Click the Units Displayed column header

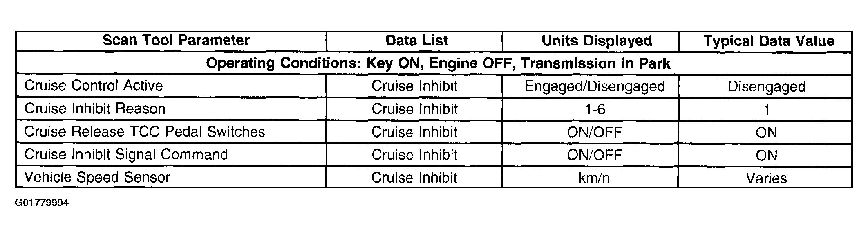[x=597, y=41]
